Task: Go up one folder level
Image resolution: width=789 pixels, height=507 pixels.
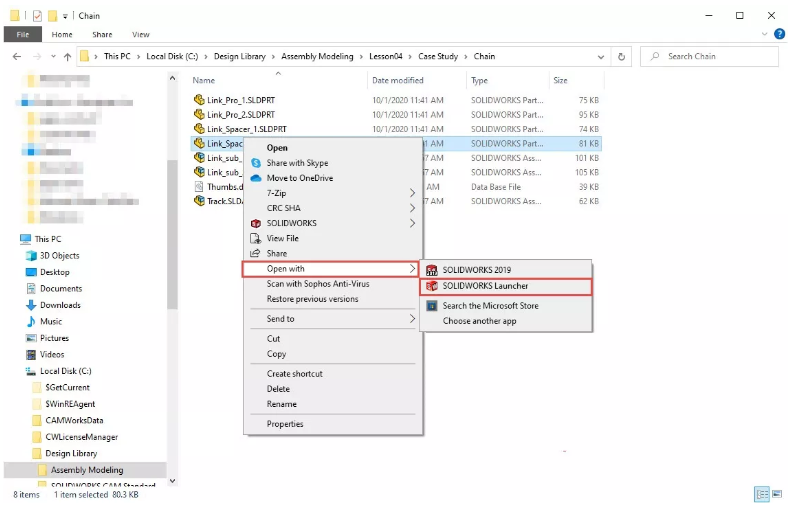Action: [x=67, y=56]
